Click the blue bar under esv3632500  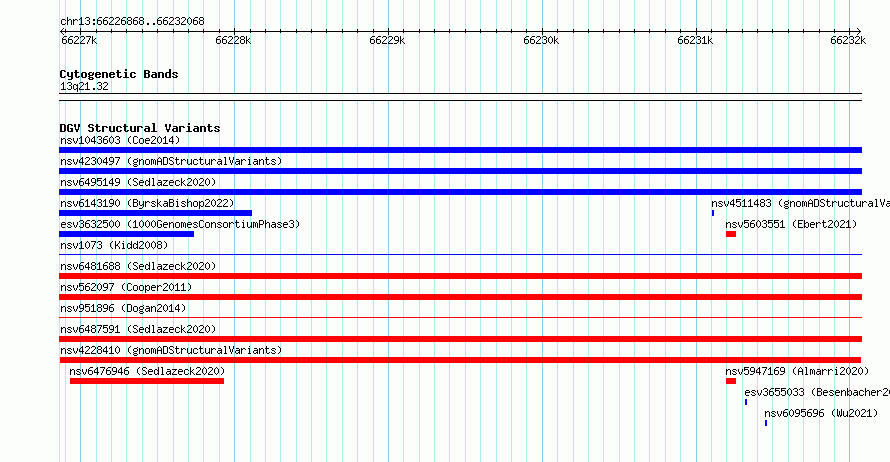click(127, 234)
